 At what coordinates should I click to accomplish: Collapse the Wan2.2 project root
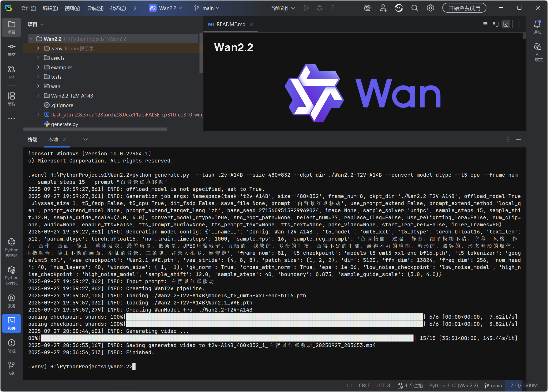31,39
